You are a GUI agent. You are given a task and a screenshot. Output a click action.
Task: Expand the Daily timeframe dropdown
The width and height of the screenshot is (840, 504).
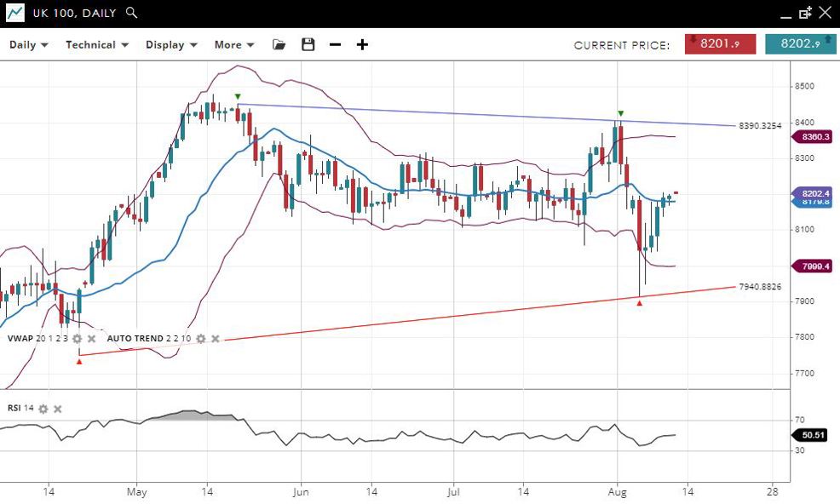click(28, 44)
